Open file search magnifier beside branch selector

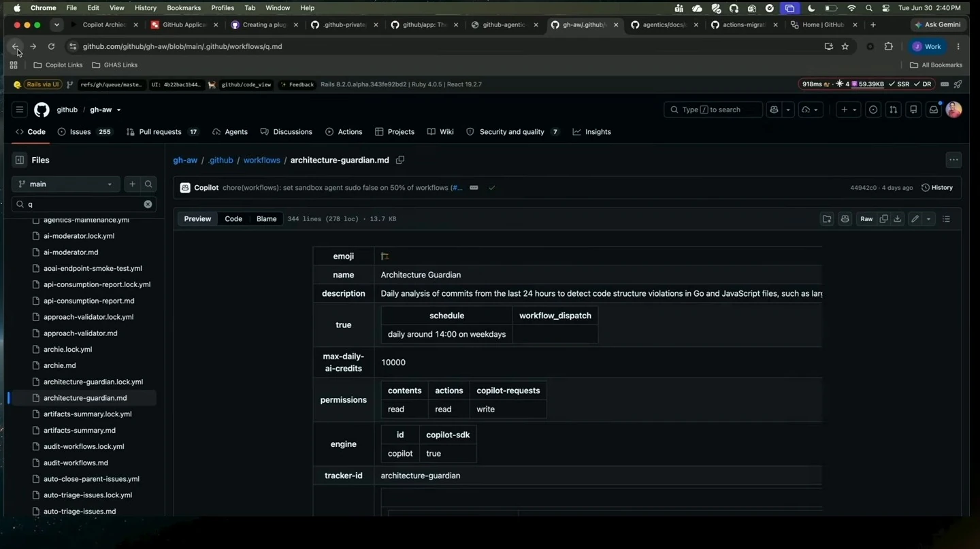click(x=148, y=184)
